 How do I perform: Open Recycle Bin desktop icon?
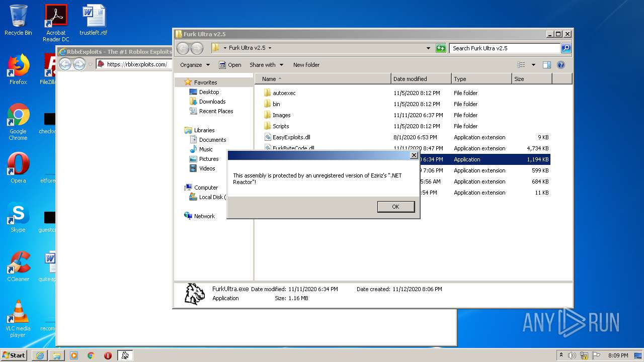point(18,21)
